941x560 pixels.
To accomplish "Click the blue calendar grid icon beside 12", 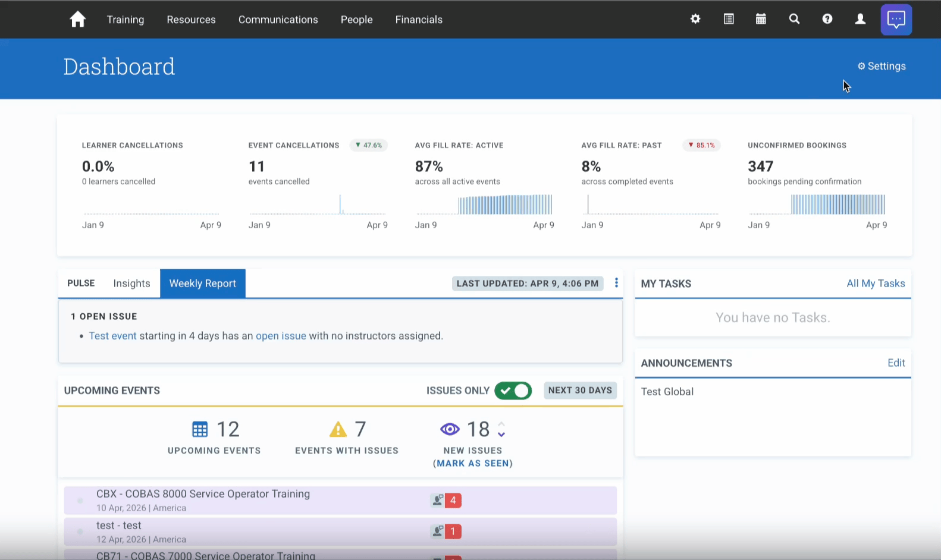I will click(200, 429).
